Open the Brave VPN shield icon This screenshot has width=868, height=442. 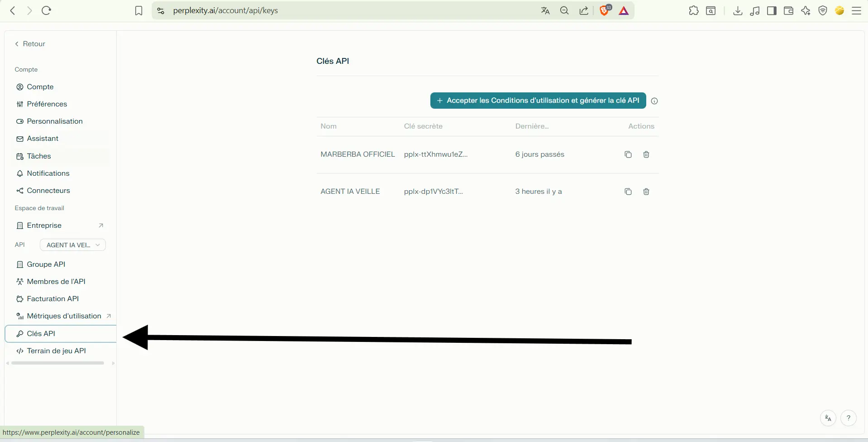coord(823,10)
